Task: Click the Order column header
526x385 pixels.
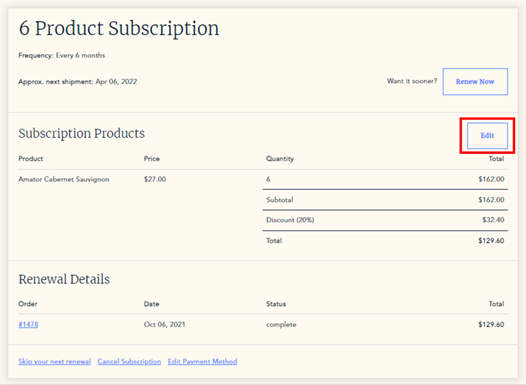Action: (28, 304)
